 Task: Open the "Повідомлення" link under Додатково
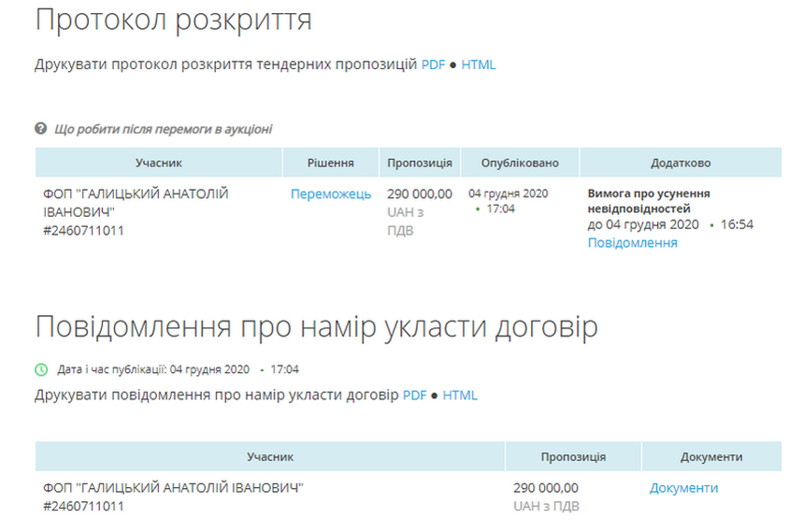[632, 243]
